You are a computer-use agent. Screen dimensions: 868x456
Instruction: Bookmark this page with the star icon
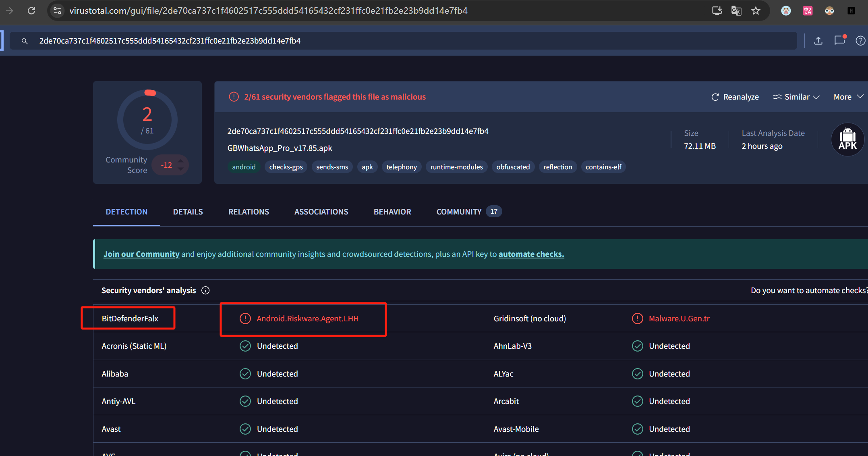[756, 10]
